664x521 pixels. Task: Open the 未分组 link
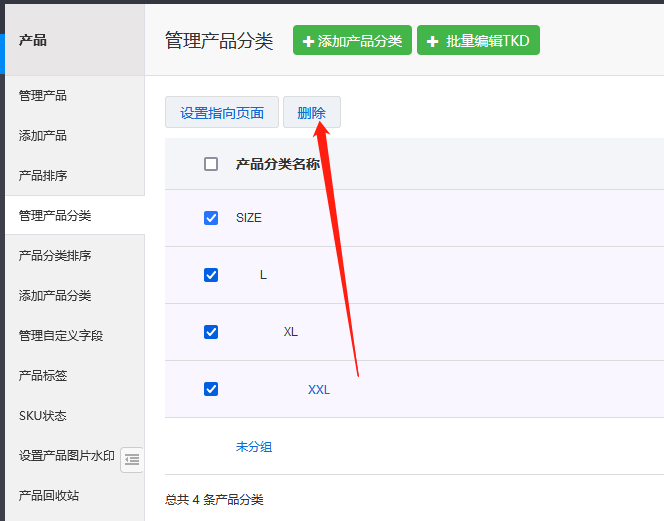[254, 447]
